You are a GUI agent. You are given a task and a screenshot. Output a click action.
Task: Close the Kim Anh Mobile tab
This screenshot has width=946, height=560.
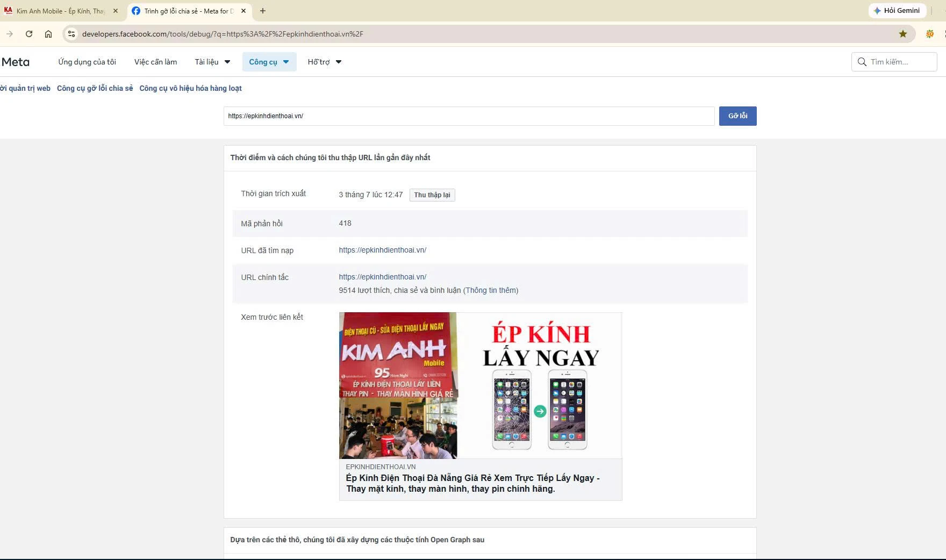(116, 11)
